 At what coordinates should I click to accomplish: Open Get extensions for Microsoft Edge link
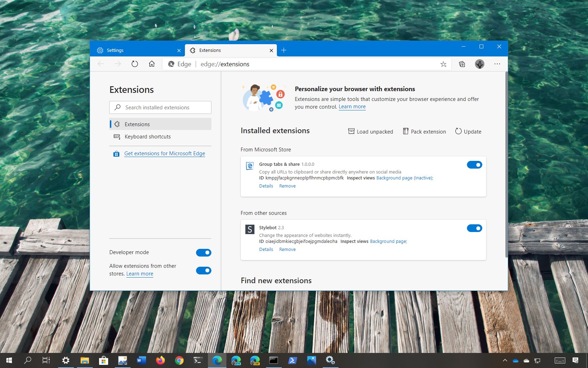(x=164, y=154)
